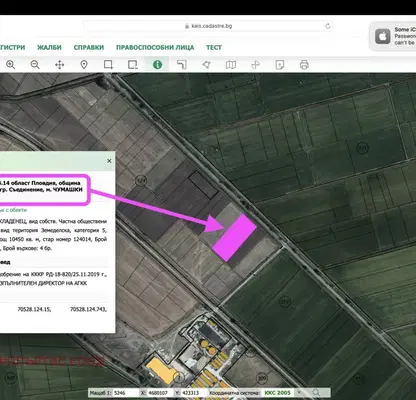
Task: Open the ЖАЛБИ menu
Action: [x=49, y=47]
